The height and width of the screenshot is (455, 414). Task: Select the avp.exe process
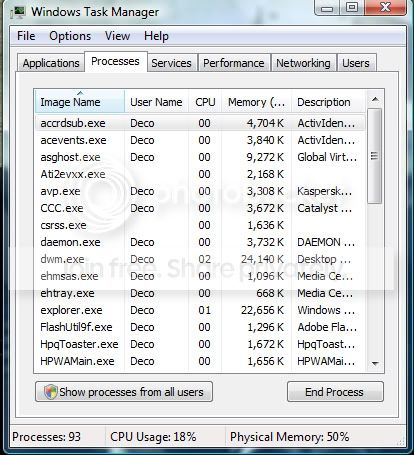[200, 191]
